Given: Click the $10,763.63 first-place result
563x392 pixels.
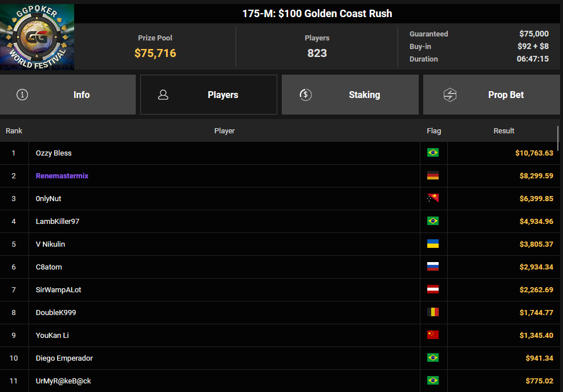Looking at the screenshot, I should pos(534,153).
